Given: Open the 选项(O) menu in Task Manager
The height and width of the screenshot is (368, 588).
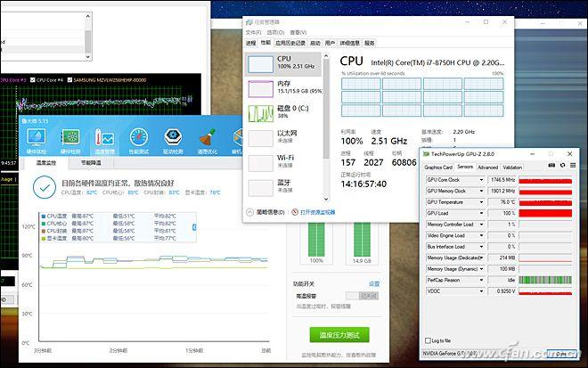Looking at the screenshot, I should pyautogui.click(x=275, y=33).
